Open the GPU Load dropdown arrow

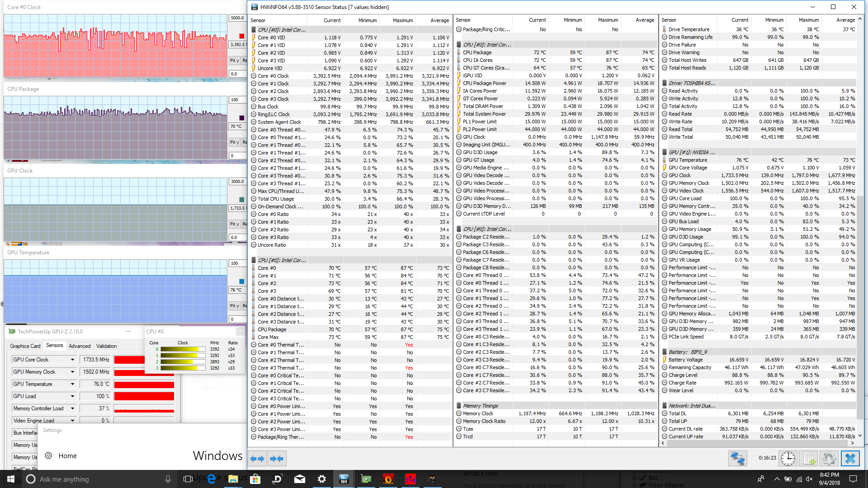coord(72,396)
